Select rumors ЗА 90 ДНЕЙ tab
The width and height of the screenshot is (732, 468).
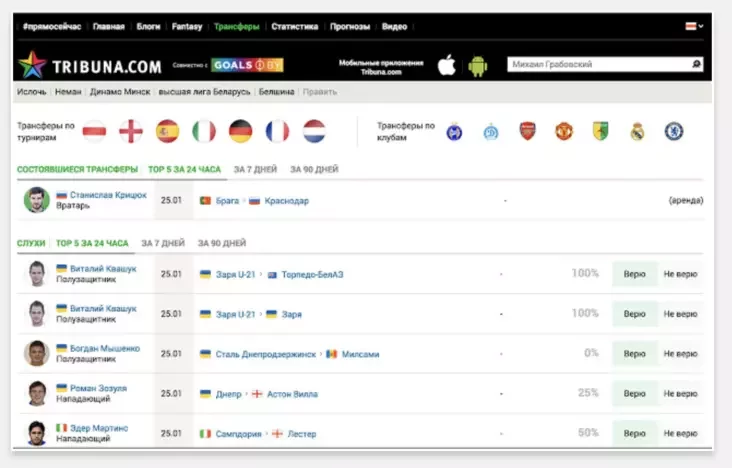click(222, 243)
